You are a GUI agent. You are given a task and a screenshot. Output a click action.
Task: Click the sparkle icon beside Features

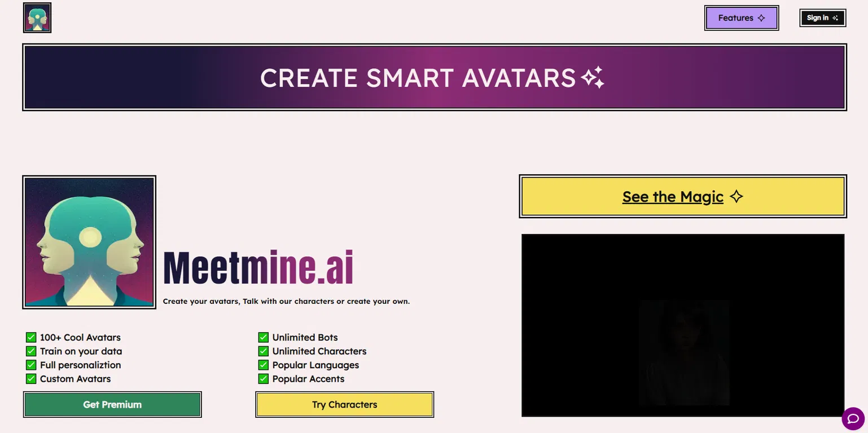coord(761,18)
